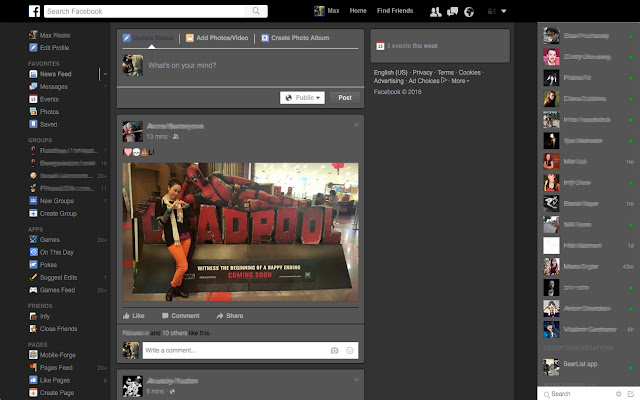Open the emoji picker in comment box
The image size is (640, 400).
pos(350,350)
